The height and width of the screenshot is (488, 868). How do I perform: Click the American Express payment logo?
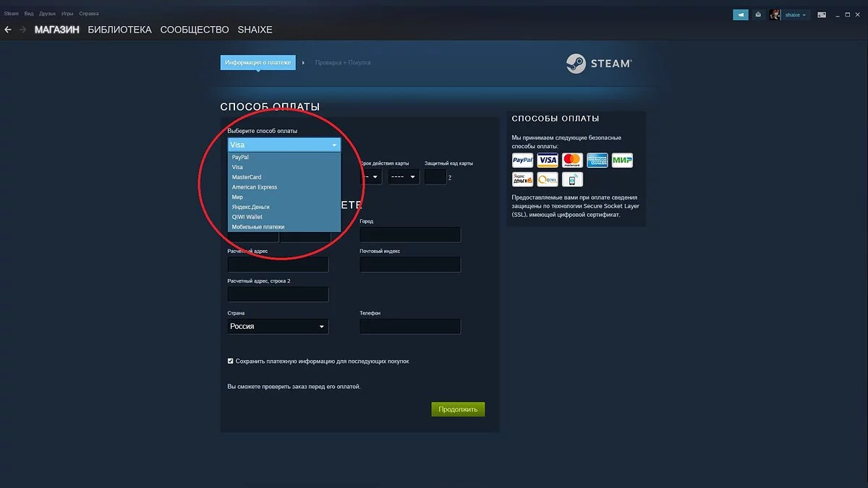597,160
